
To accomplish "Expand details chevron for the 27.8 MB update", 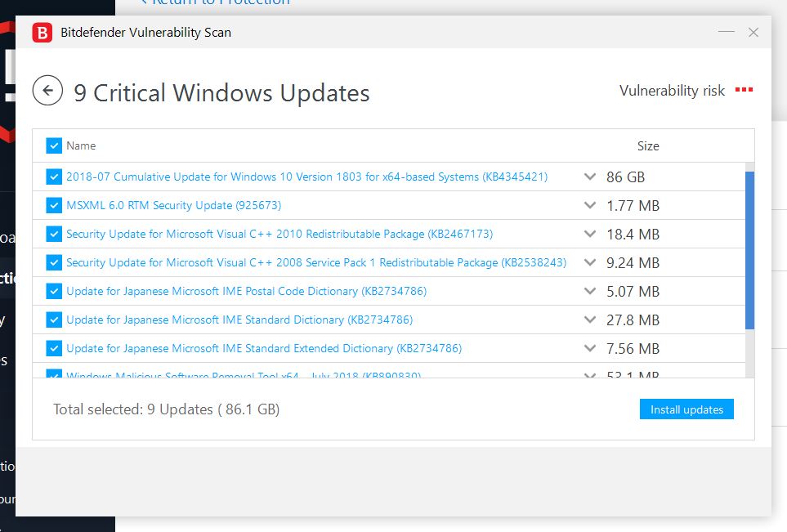I will pyautogui.click(x=590, y=320).
